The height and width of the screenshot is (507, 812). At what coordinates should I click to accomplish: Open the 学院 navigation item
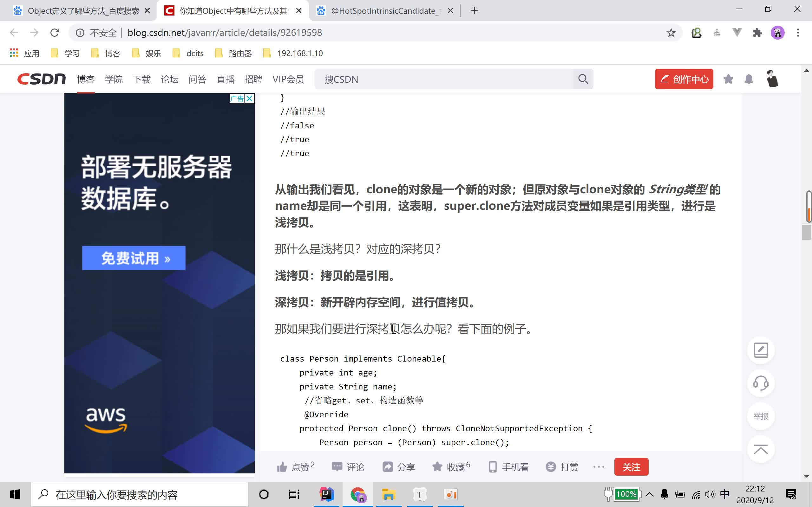pos(114,80)
